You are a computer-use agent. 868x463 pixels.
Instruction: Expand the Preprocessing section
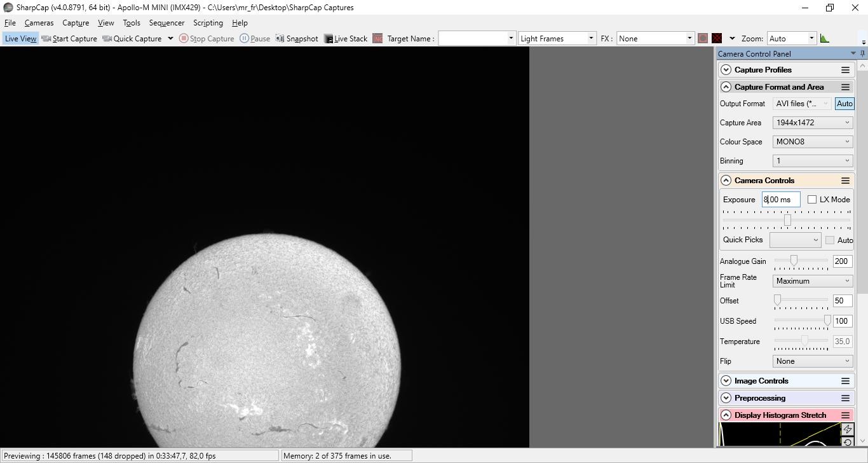pos(726,398)
